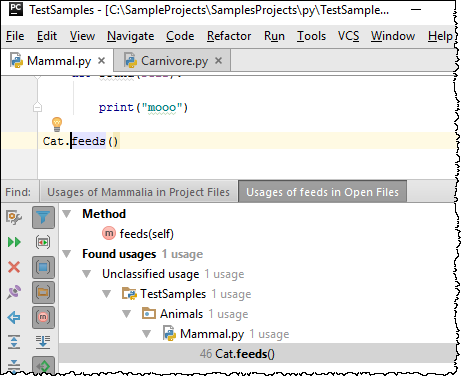461x379 pixels.
Task: Click the blue left arrow icon
Action: pyautogui.click(x=14, y=317)
